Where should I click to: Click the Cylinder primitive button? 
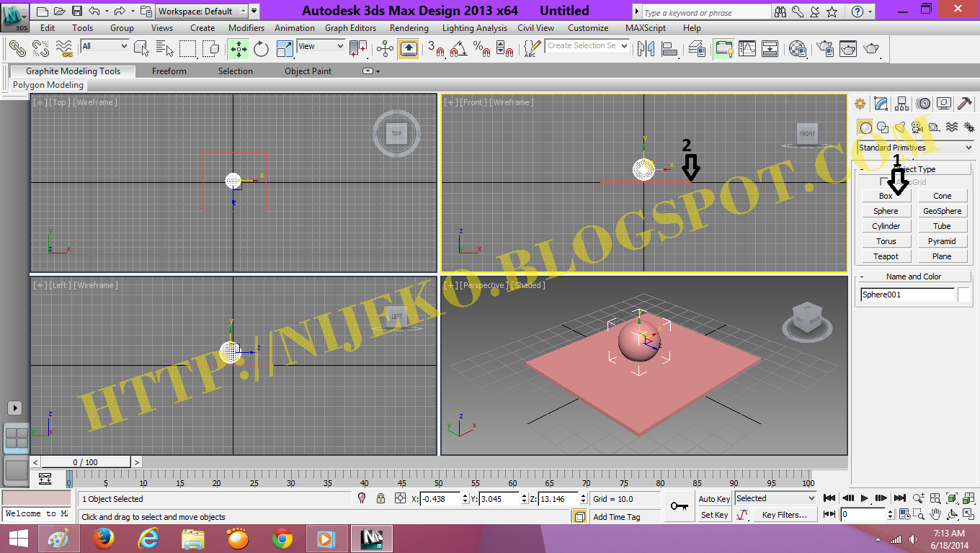coord(886,226)
